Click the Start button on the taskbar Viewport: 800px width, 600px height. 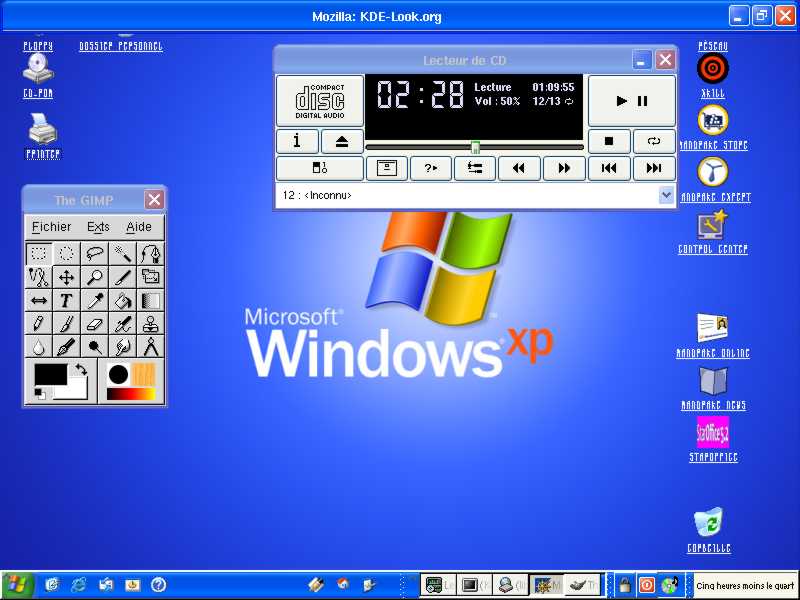[x=18, y=585]
